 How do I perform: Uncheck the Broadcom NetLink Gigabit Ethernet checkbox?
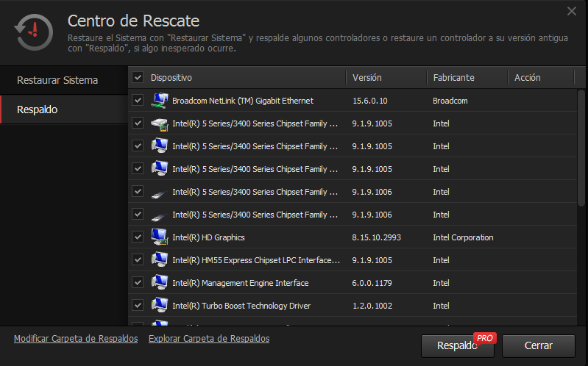[138, 101]
